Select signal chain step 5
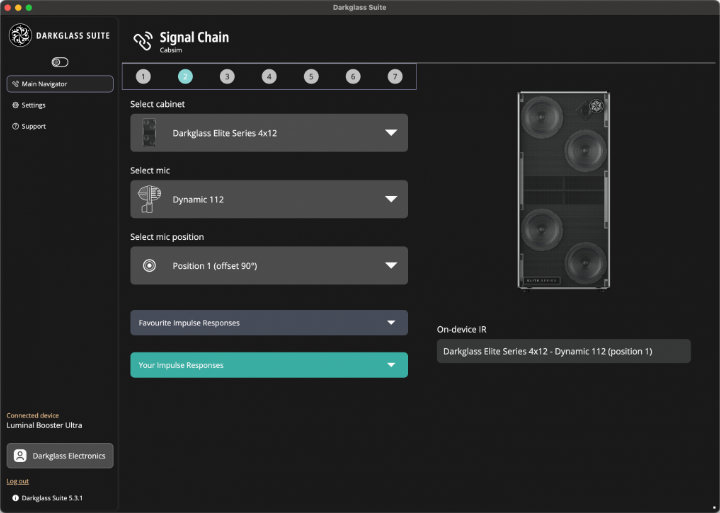This screenshot has height=513, width=720. point(311,76)
